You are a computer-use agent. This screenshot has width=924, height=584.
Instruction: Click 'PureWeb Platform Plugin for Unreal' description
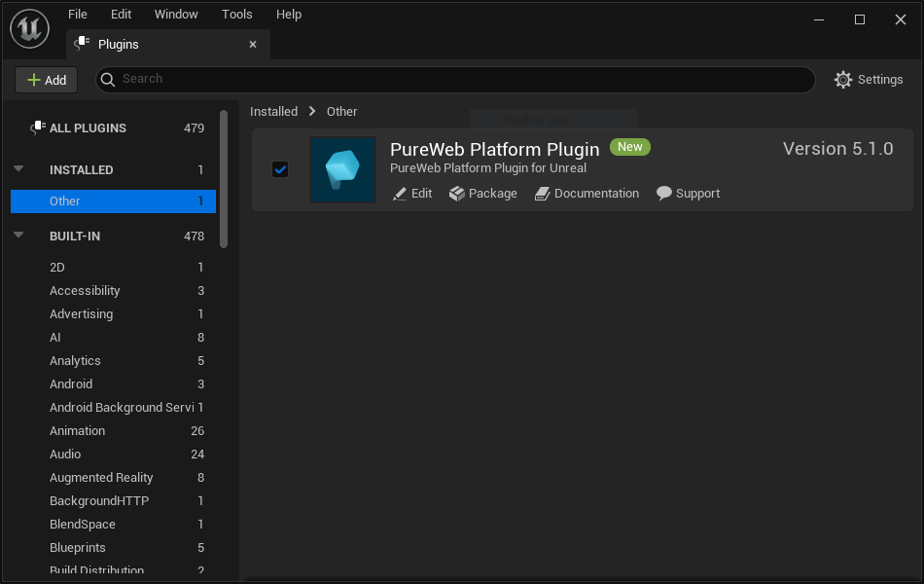coord(488,168)
